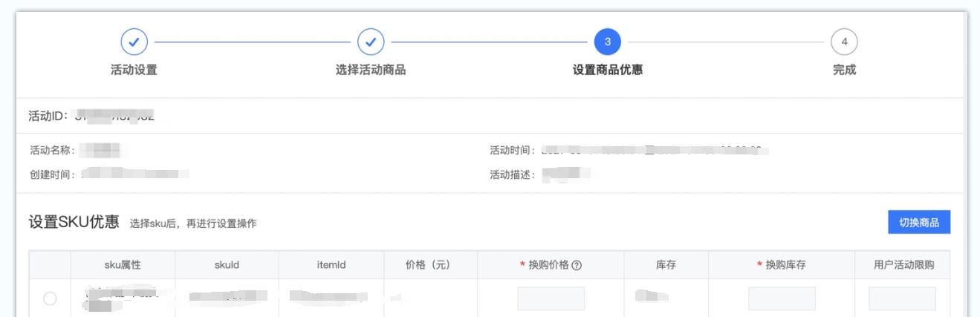
Task: Click the step 4 完成 circle
Action: click(x=844, y=42)
